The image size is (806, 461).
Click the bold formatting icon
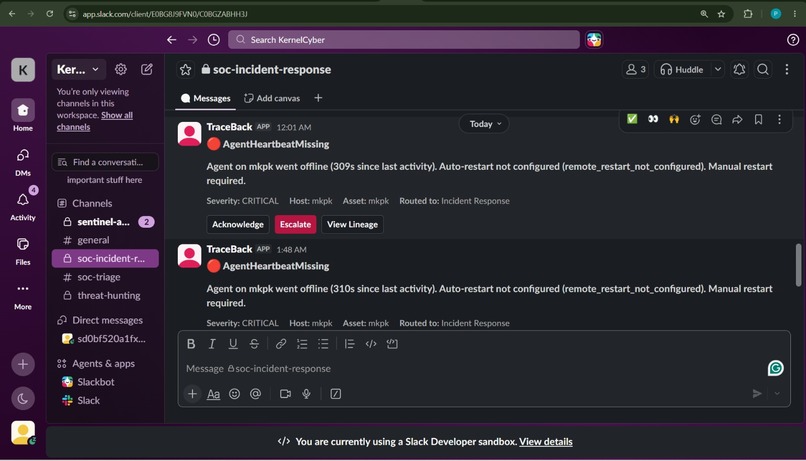point(191,344)
